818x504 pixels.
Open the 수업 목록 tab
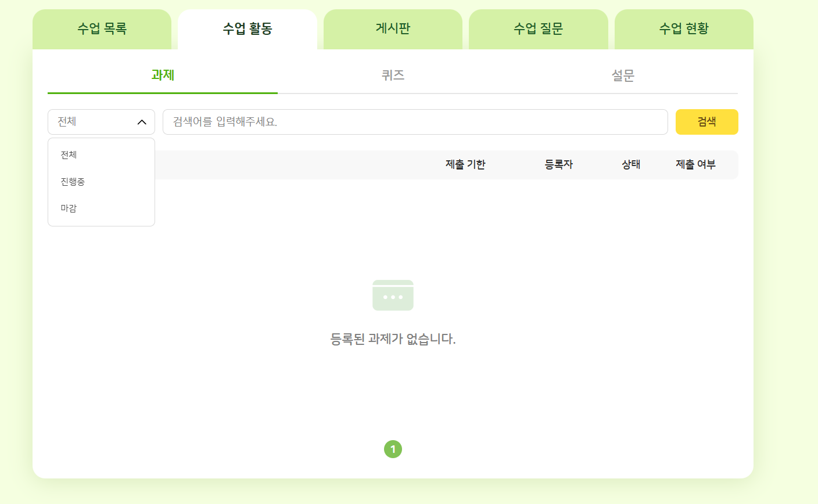point(102,29)
